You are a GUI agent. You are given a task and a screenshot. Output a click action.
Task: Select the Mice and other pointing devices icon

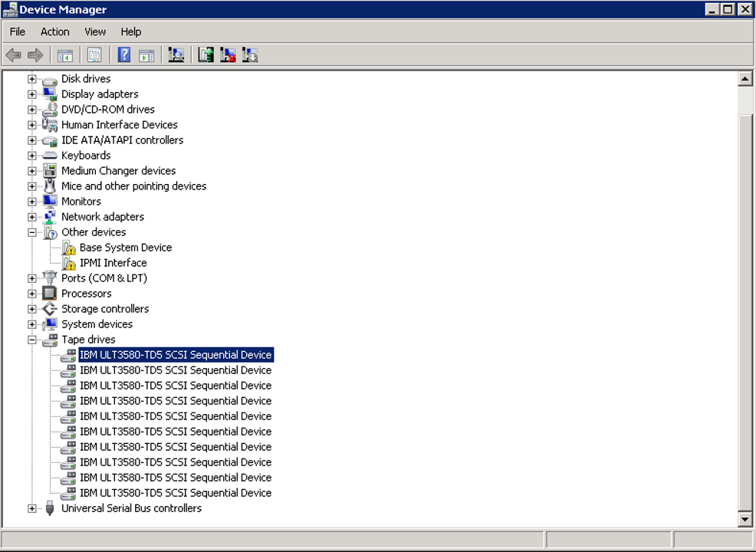click(x=50, y=186)
